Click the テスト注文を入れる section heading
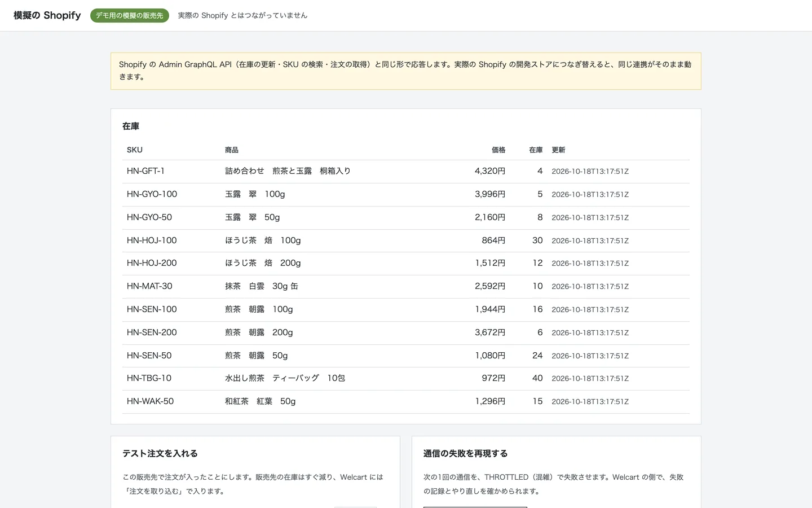 click(160, 454)
